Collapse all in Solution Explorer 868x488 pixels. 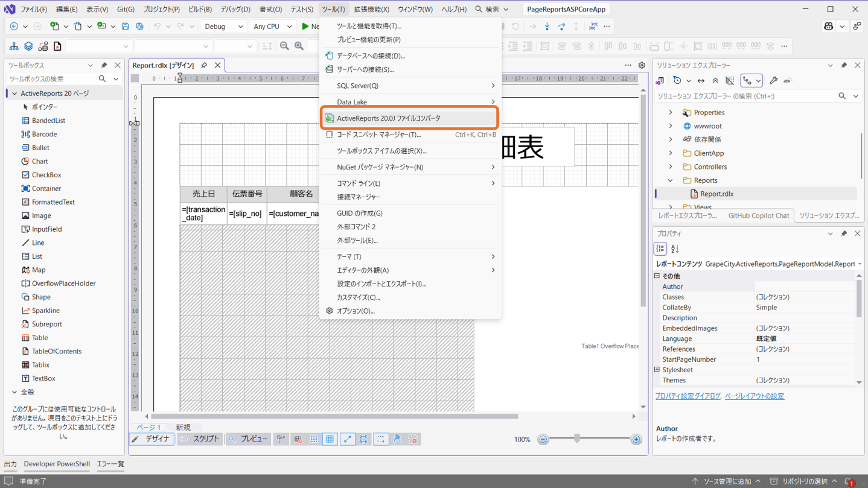coord(715,80)
